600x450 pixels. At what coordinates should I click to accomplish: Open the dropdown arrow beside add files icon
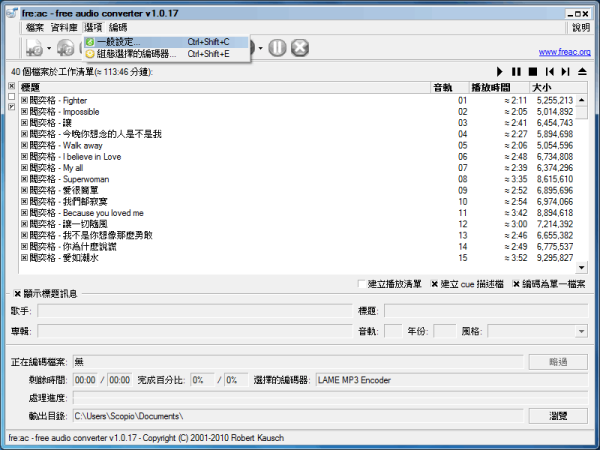tap(49, 48)
